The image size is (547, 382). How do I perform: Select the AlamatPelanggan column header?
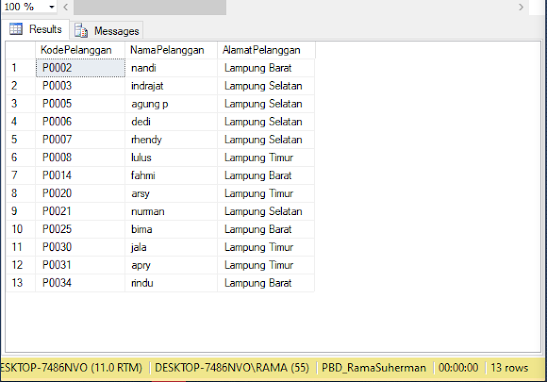[266, 50]
